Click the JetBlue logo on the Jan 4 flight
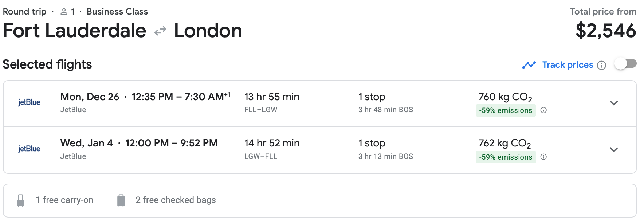 click(x=29, y=149)
